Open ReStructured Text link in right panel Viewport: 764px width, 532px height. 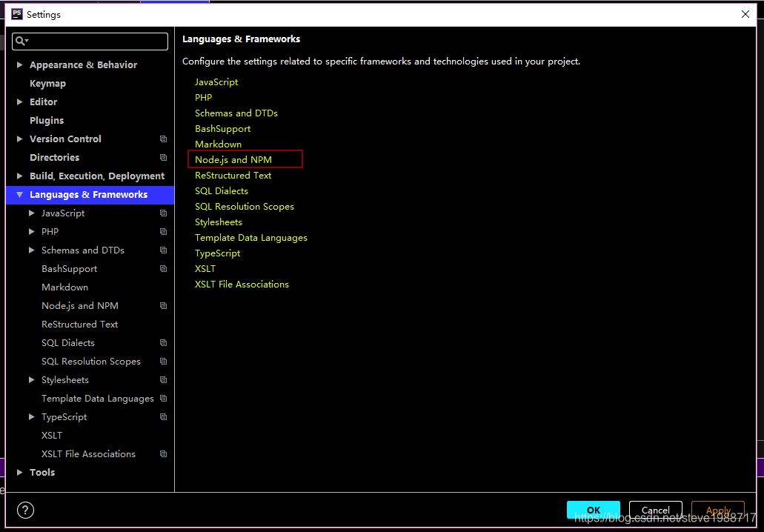point(233,176)
